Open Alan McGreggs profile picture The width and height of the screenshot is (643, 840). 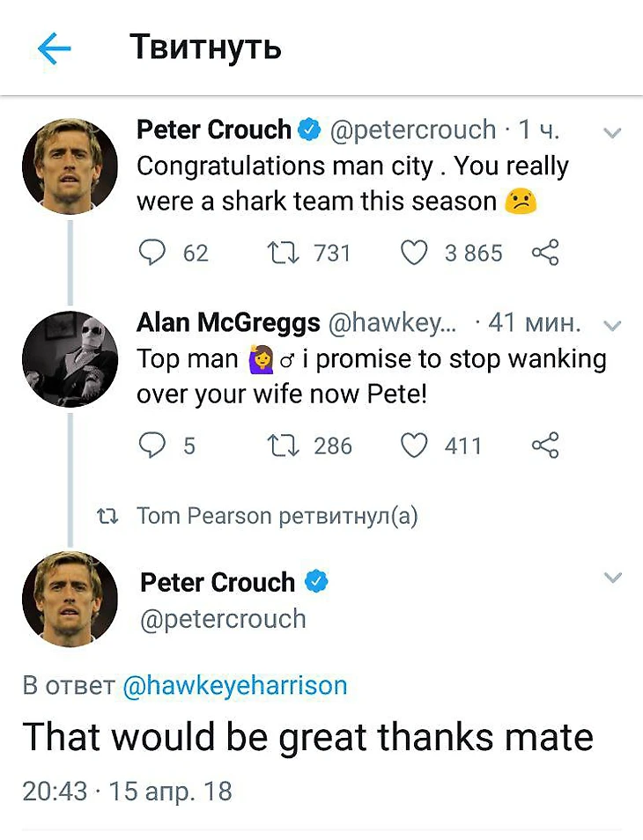pos(70,359)
